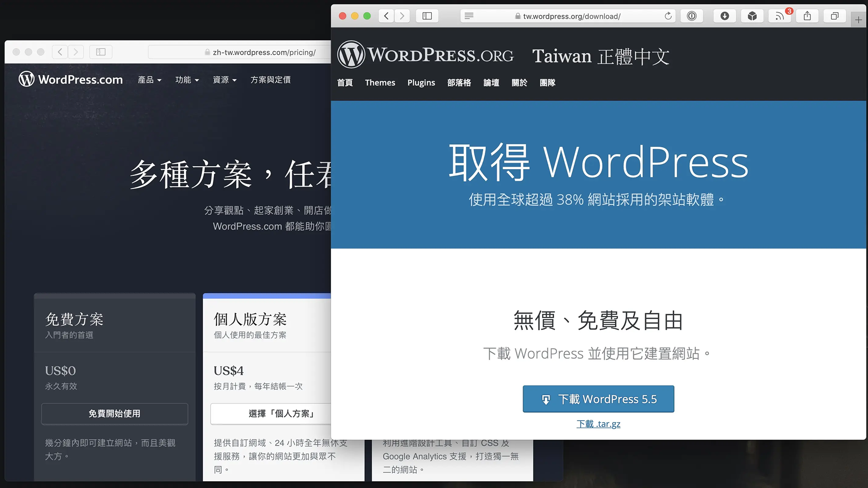Screen dimensions: 868x488
Task: Open Plugins nav item
Action: [421, 83]
